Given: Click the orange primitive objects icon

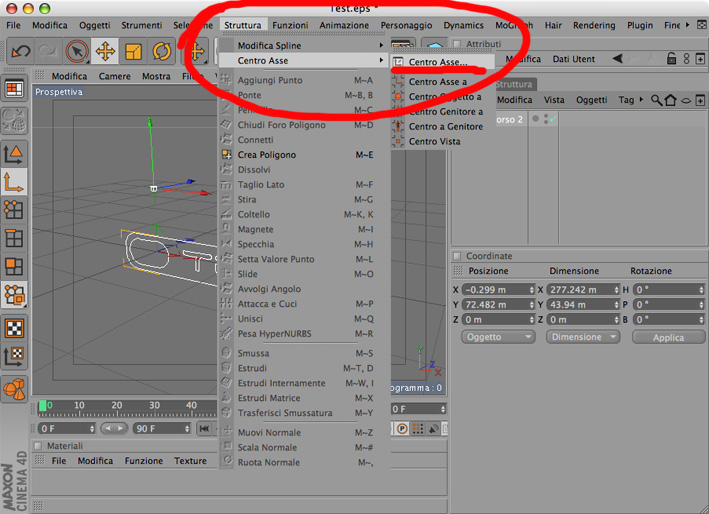Looking at the screenshot, I should click(x=14, y=389).
